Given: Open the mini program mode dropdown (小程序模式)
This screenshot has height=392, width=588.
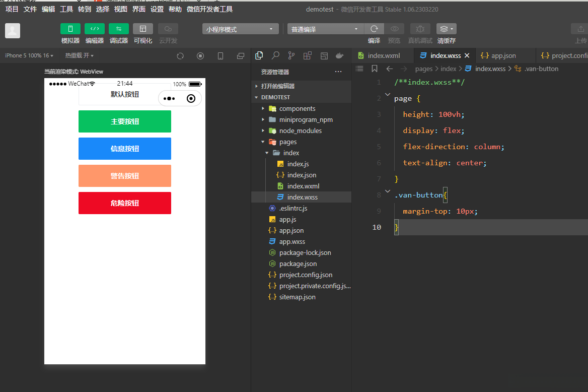Looking at the screenshot, I should 241,29.
